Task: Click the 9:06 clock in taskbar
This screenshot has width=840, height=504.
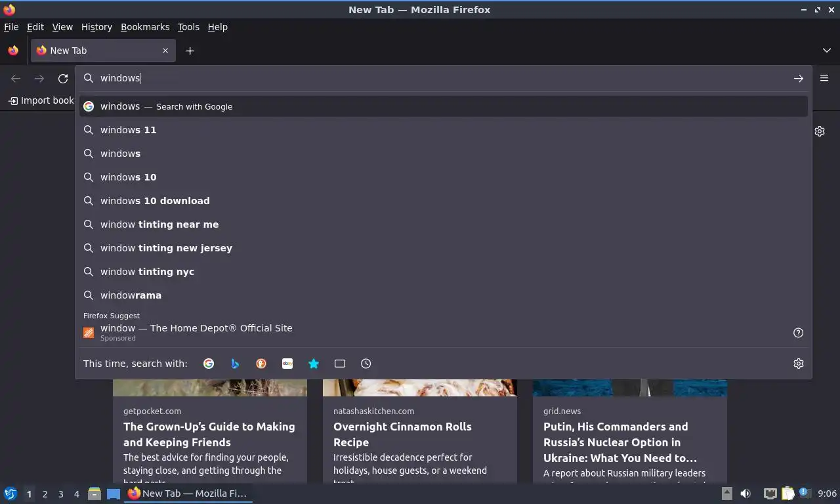Action: tap(827, 493)
